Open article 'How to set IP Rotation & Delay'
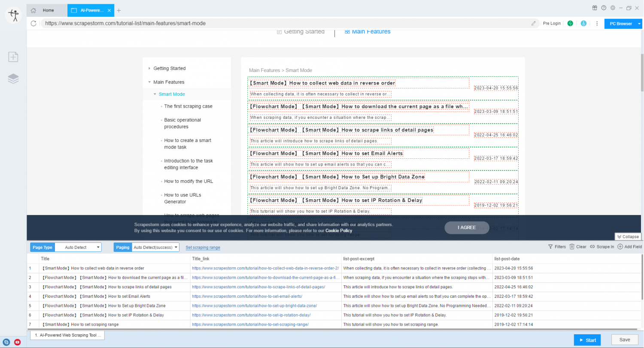This screenshot has height=348, width=644. pyautogui.click(x=336, y=200)
